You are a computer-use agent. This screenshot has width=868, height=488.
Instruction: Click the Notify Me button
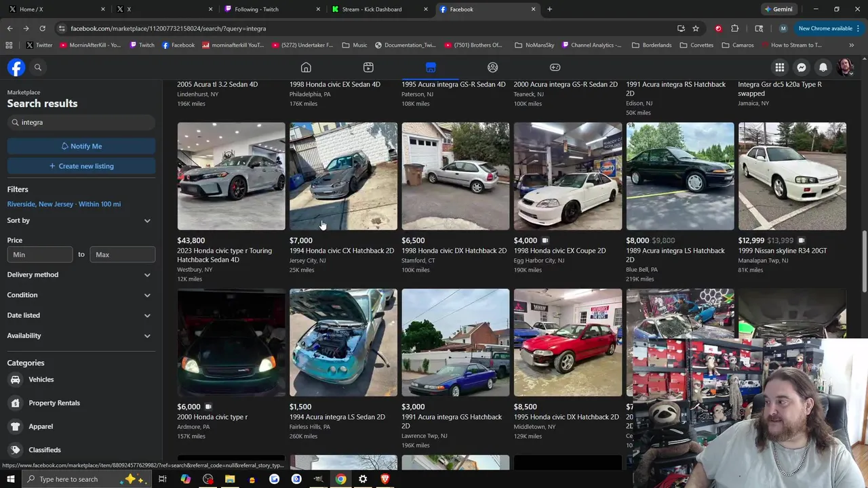coord(81,146)
